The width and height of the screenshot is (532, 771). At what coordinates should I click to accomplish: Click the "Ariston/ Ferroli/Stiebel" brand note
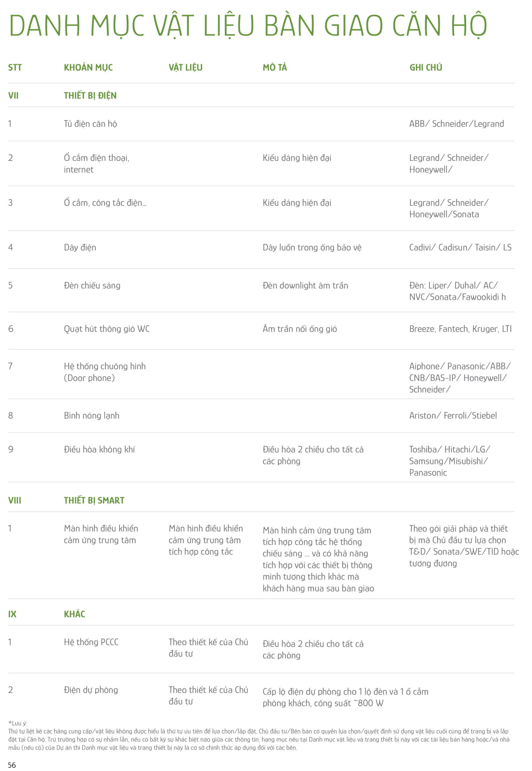[453, 416]
